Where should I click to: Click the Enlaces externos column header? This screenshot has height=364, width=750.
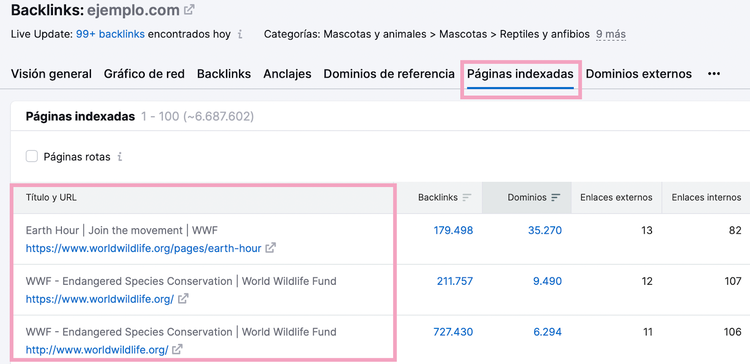(617, 198)
